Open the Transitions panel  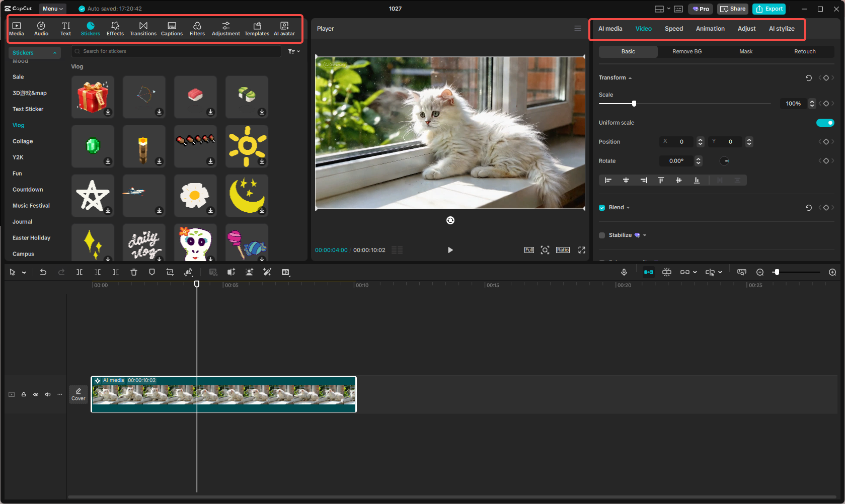coord(143,28)
